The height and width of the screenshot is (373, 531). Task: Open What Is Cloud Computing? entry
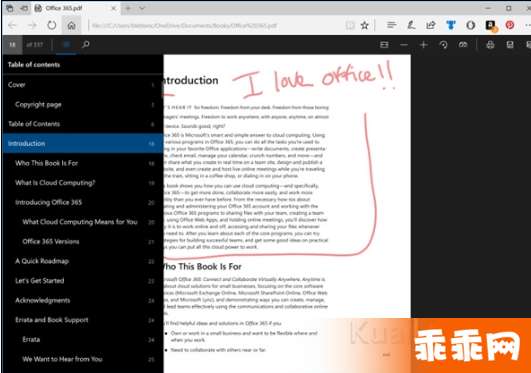82,183
